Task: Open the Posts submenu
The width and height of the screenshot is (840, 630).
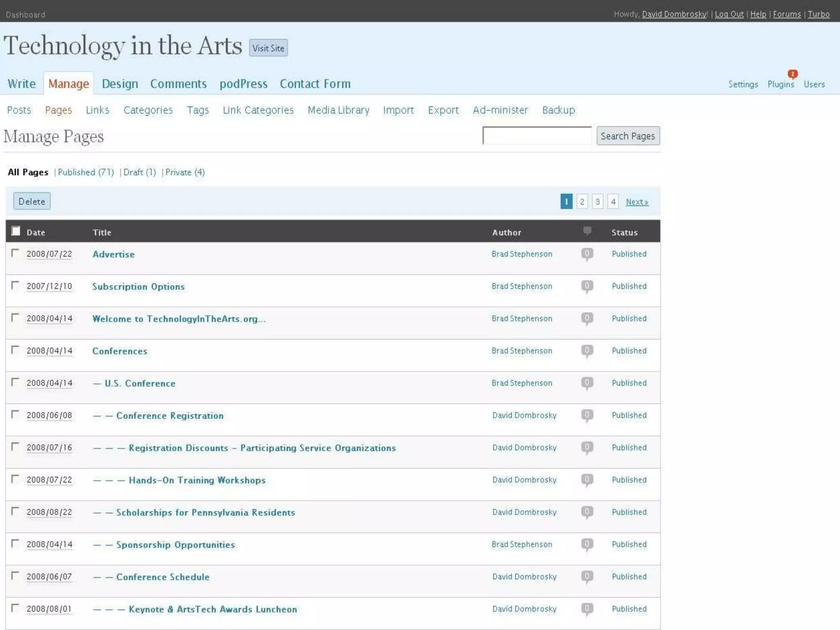Action: click(x=19, y=110)
